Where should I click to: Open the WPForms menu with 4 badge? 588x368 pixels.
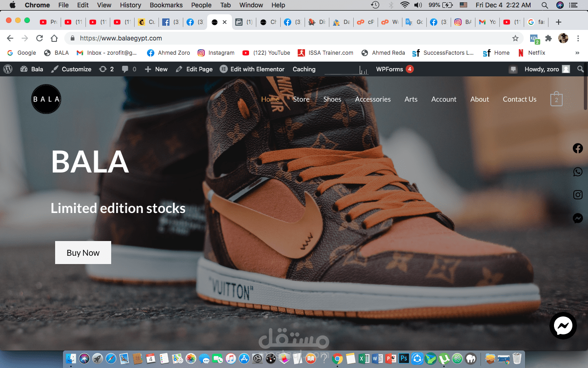tap(395, 69)
